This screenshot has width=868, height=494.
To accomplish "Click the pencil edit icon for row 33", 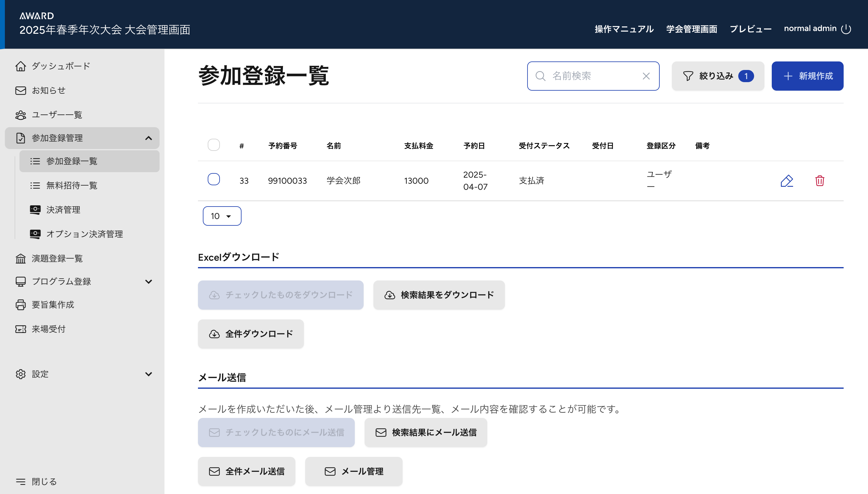I will pyautogui.click(x=786, y=181).
